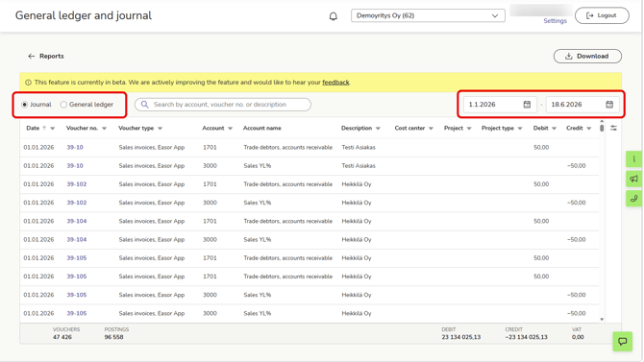The width and height of the screenshot is (644, 362).
Task: Open the feedback link in banner
Action: click(335, 83)
